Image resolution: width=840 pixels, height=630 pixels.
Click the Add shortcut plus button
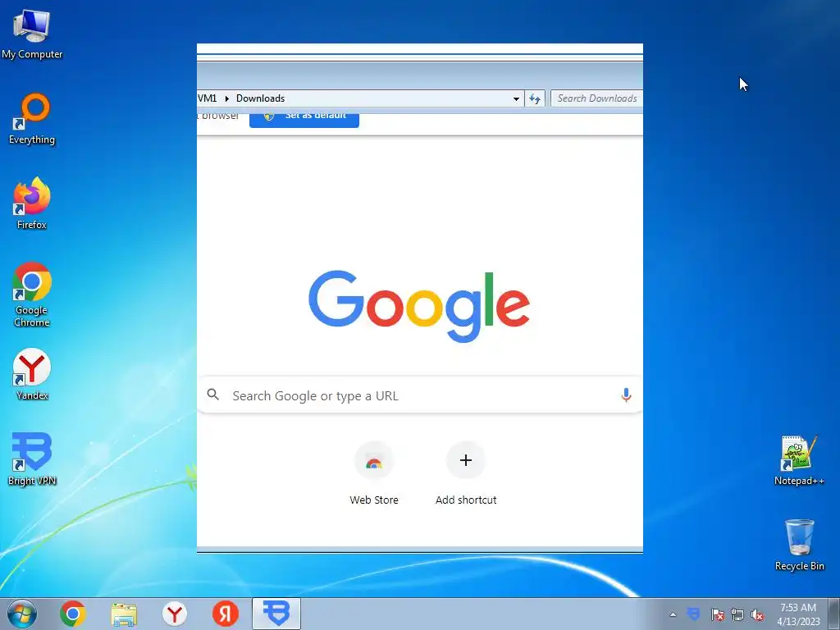click(x=466, y=460)
